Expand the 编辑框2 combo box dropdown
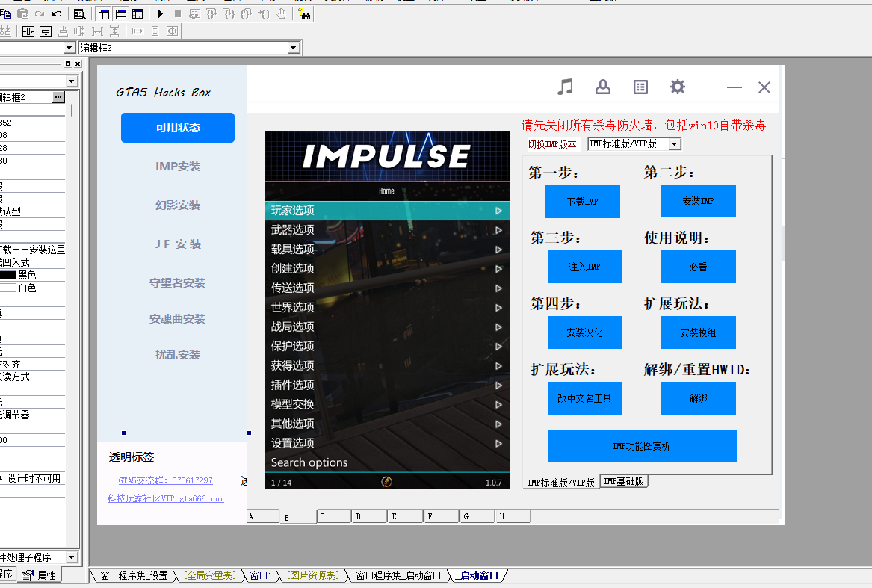This screenshot has width=872, height=588. [x=294, y=48]
